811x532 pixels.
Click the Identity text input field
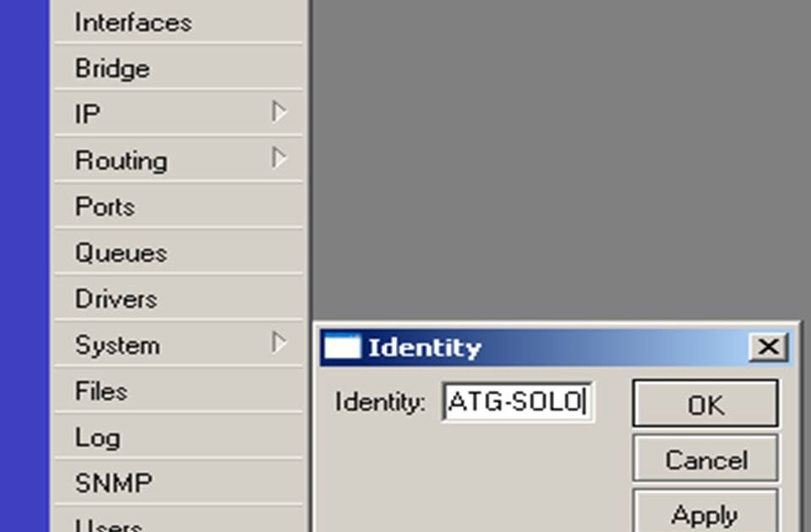pyautogui.click(x=518, y=402)
